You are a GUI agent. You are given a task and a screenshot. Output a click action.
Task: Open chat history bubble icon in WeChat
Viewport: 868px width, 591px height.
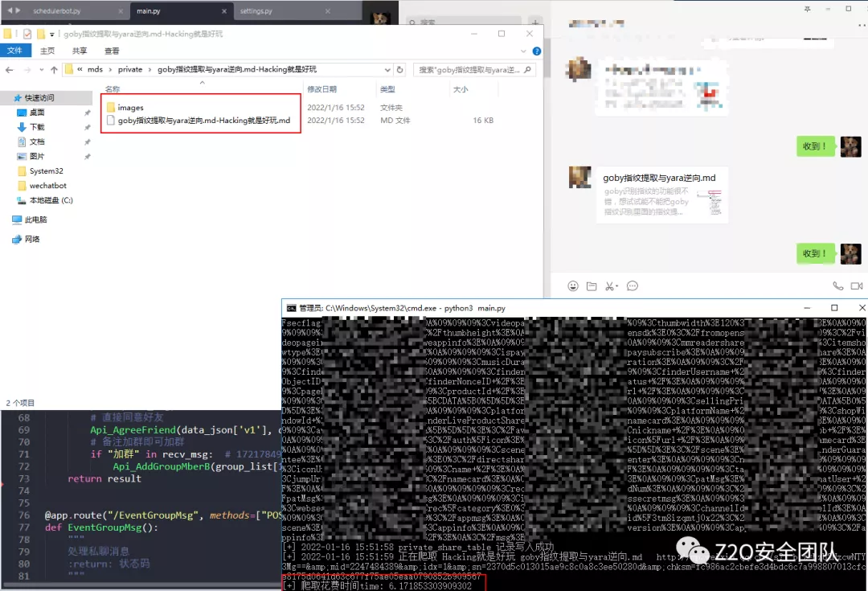click(633, 285)
